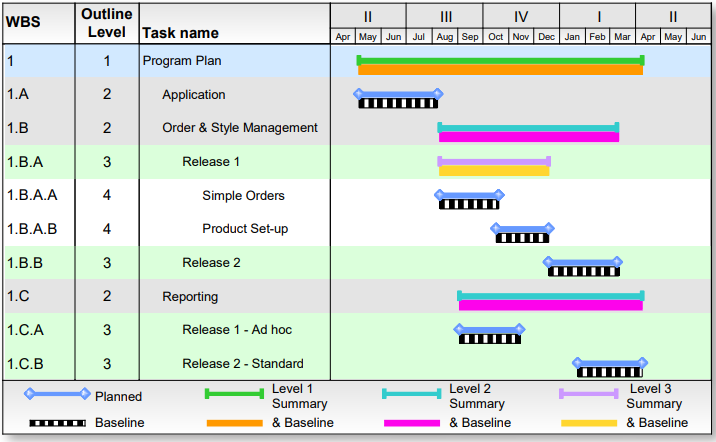This screenshot has width=716, height=442.
Task: Click Order & Style Management teal summary bar
Action: (528, 127)
